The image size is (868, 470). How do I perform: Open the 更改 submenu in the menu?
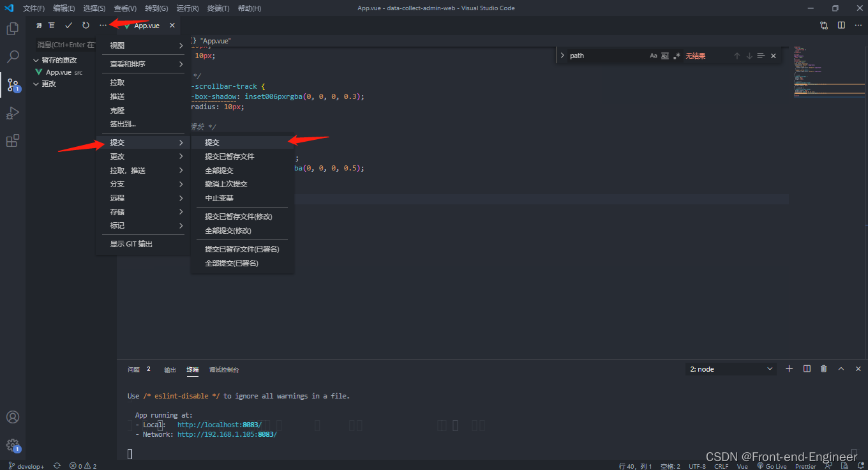(143, 156)
